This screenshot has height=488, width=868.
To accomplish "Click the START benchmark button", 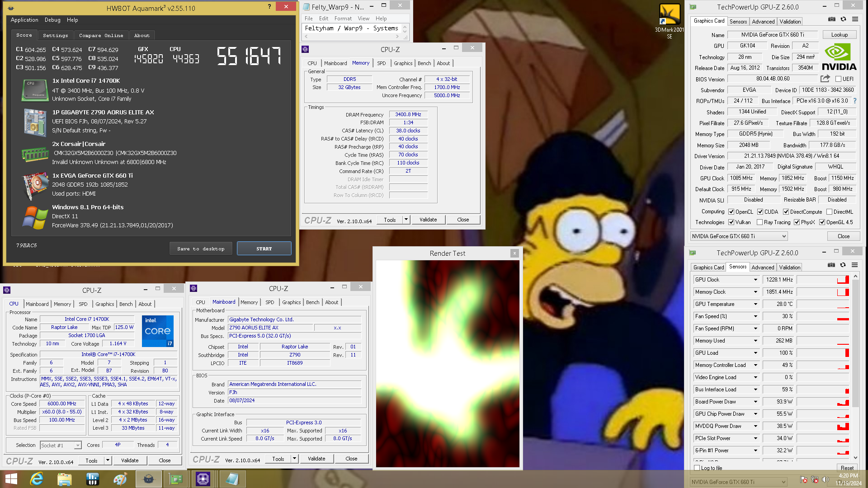I will click(x=264, y=249).
